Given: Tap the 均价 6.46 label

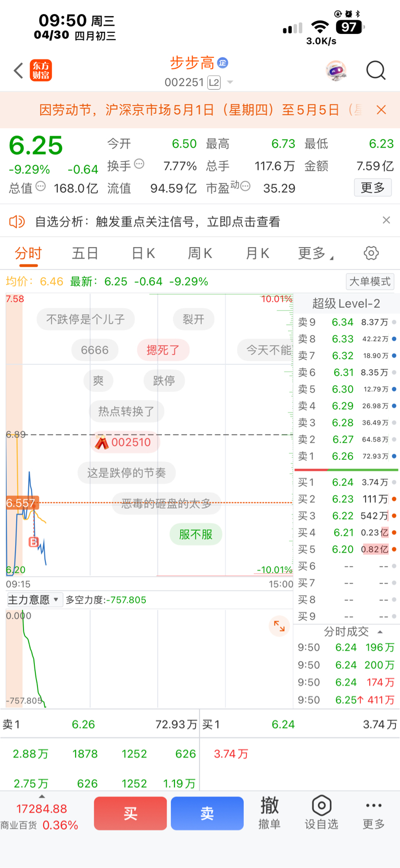Looking at the screenshot, I should click(34, 282).
